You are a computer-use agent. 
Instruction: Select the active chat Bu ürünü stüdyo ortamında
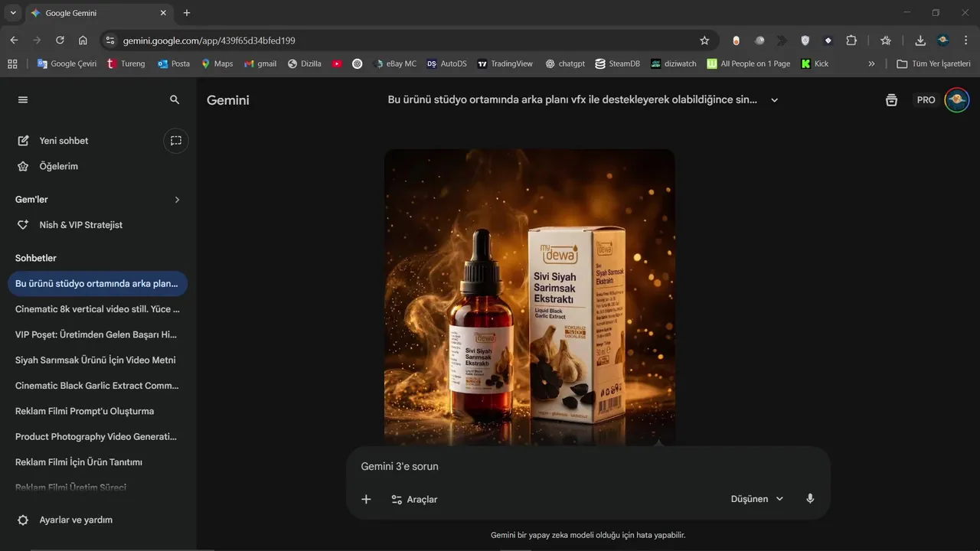tap(97, 283)
